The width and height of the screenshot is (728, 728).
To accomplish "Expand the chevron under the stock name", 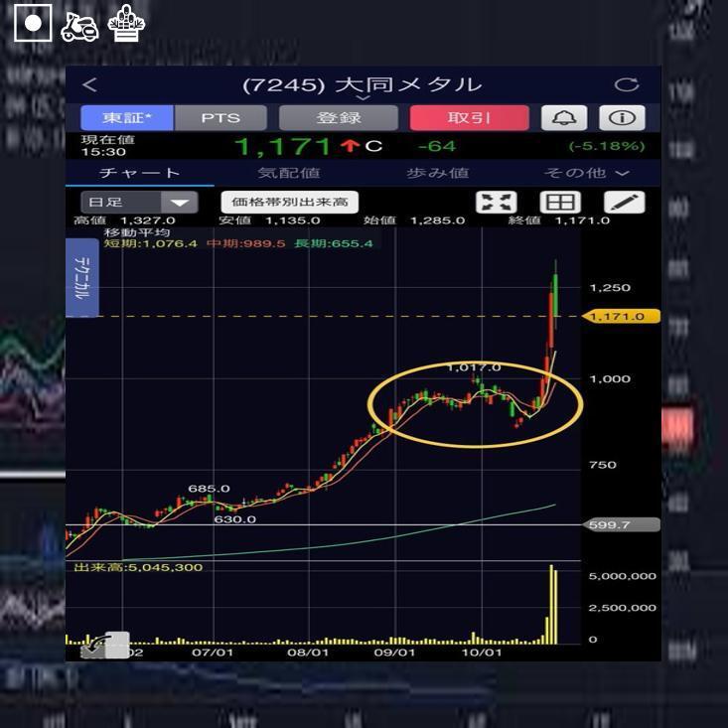I will (363, 98).
